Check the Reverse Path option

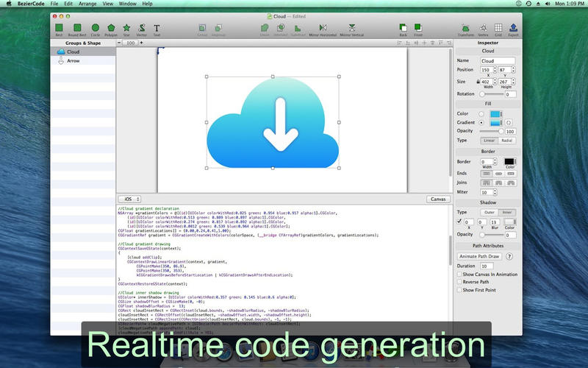coord(459,282)
